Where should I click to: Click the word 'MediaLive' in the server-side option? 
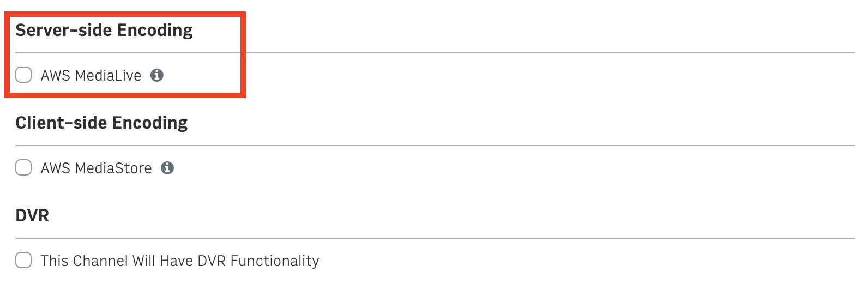click(108, 75)
